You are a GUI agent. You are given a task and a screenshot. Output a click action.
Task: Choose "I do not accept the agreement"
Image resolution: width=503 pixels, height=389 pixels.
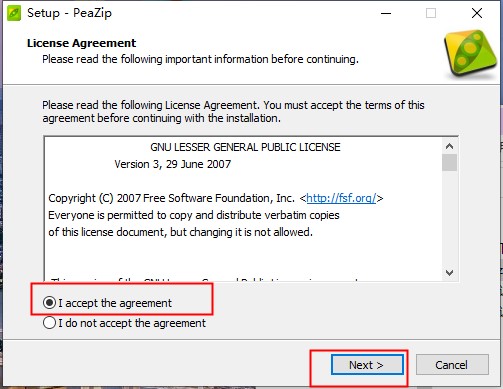[49, 323]
